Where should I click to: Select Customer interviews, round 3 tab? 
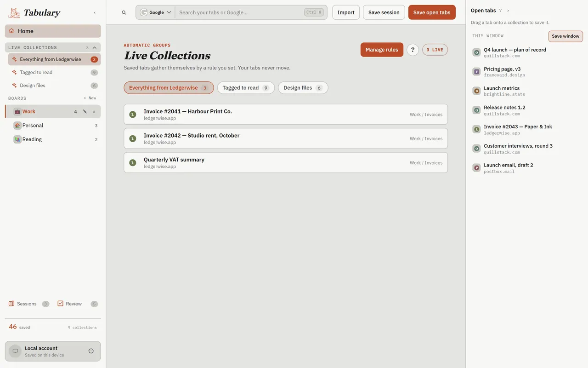[x=527, y=149]
